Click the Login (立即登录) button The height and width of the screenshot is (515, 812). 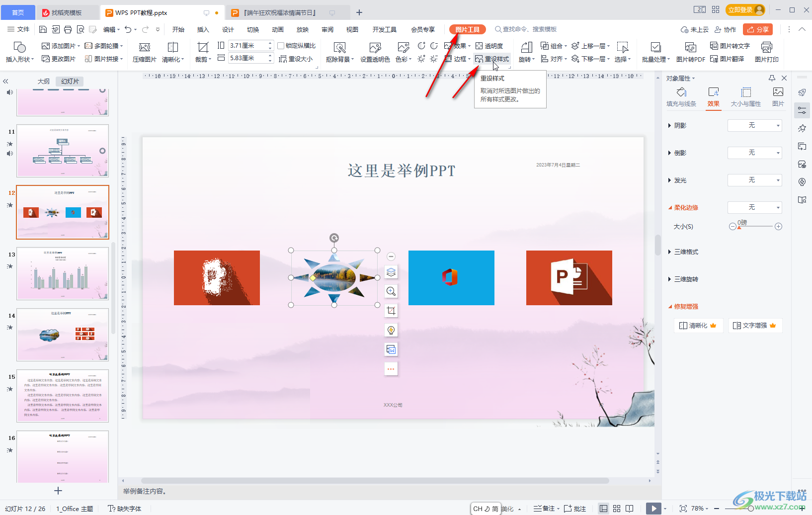click(x=745, y=9)
